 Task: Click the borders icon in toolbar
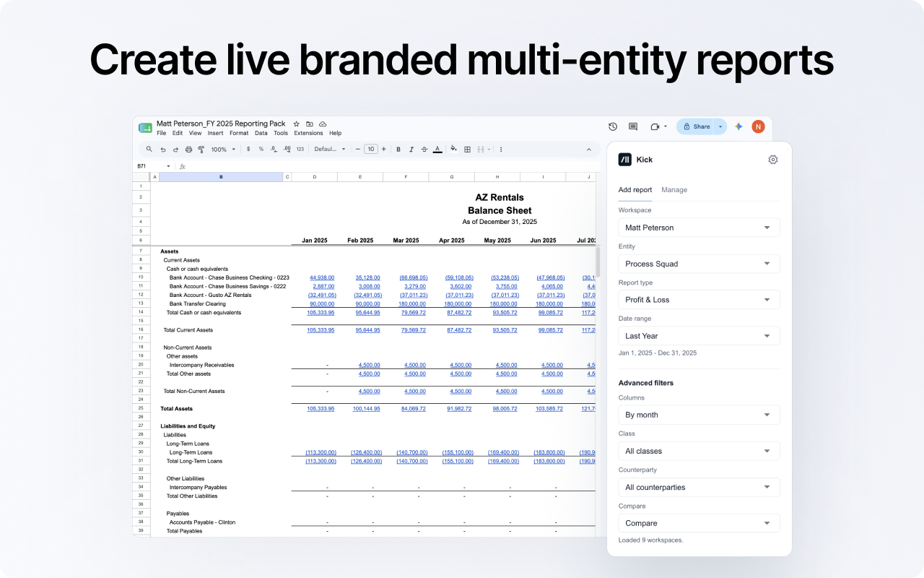point(468,150)
